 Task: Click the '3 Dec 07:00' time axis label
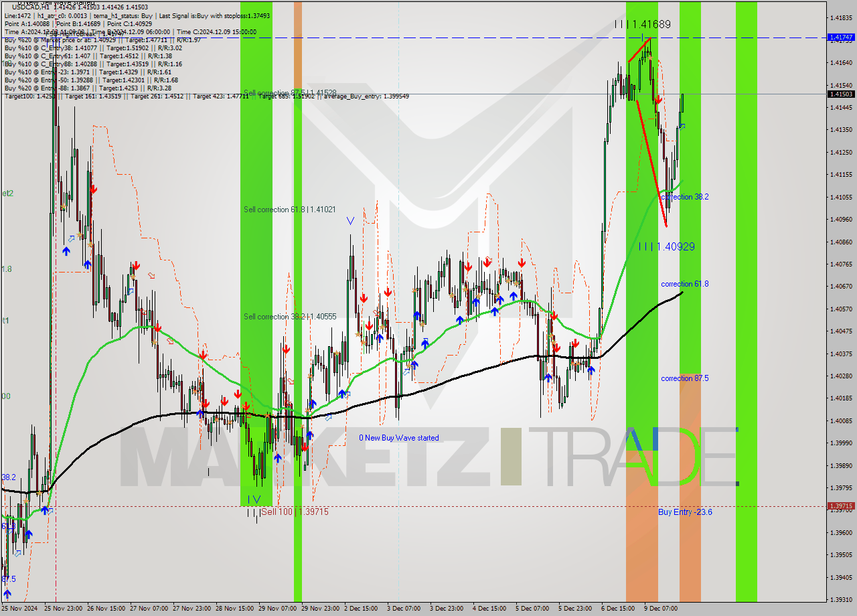point(404,609)
